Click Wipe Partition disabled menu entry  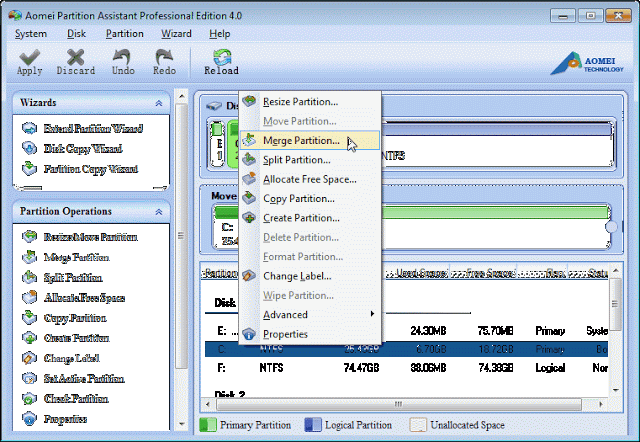point(310,295)
